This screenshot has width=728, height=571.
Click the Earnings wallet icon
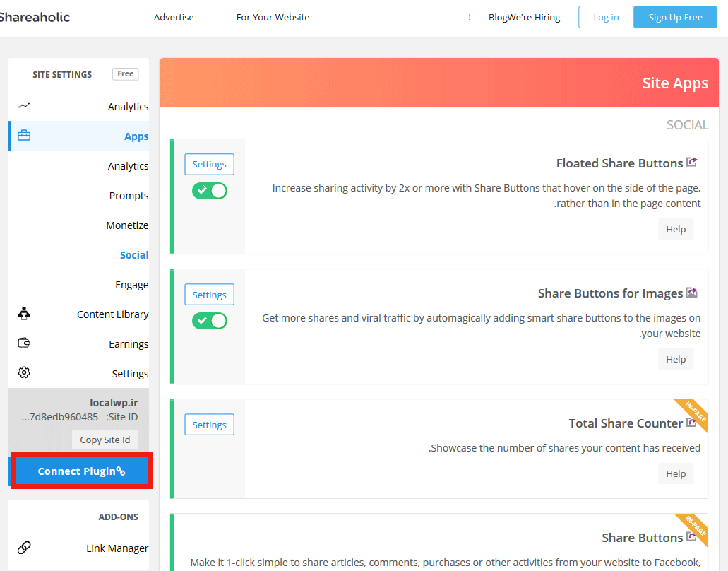pos(24,343)
